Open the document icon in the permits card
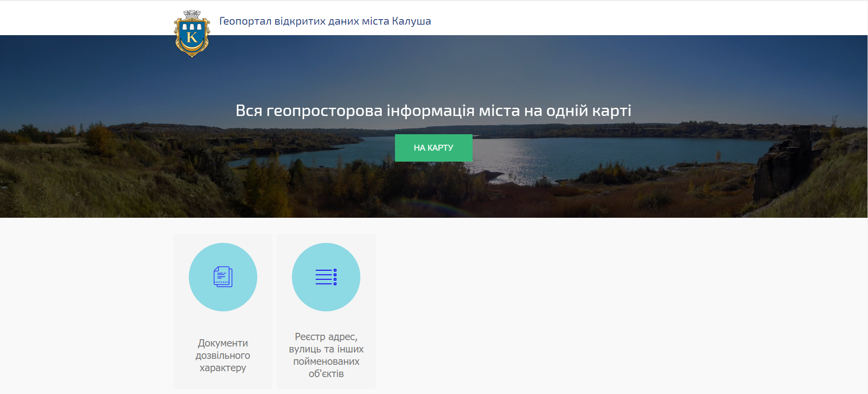868x394 pixels. 223,277
